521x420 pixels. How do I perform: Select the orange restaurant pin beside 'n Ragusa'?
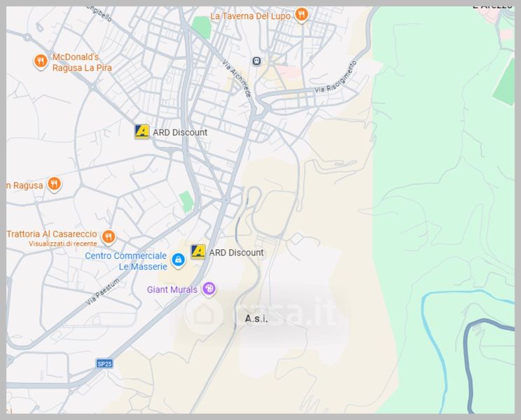coord(54,185)
